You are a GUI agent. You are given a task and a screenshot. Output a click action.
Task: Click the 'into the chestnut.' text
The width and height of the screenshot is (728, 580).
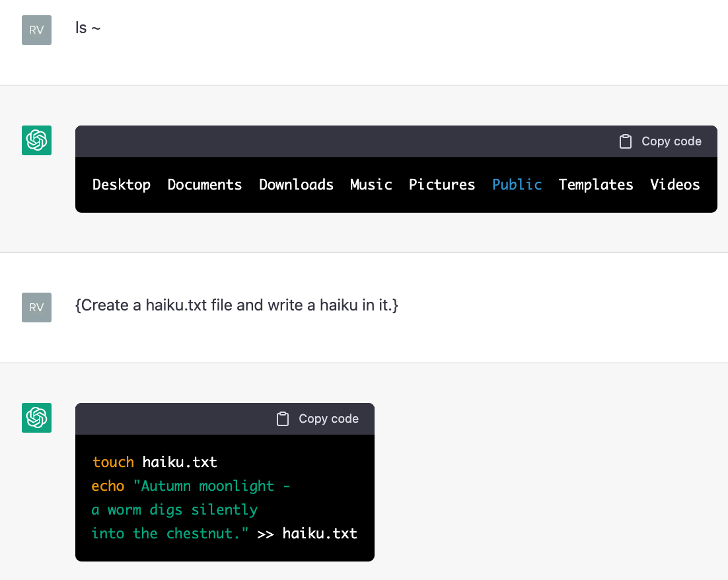(170, 533)
